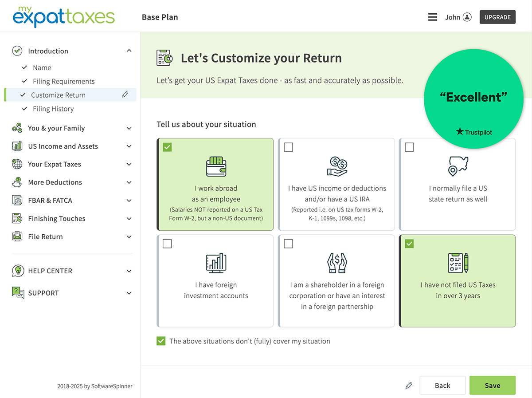Click the hamburger menu icon in header

(432, 17)
